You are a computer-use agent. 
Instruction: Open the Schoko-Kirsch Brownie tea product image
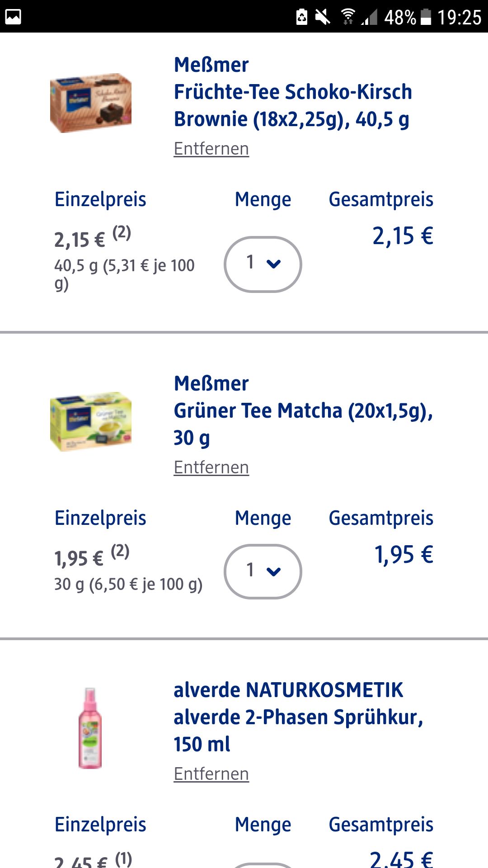[91, 103]
